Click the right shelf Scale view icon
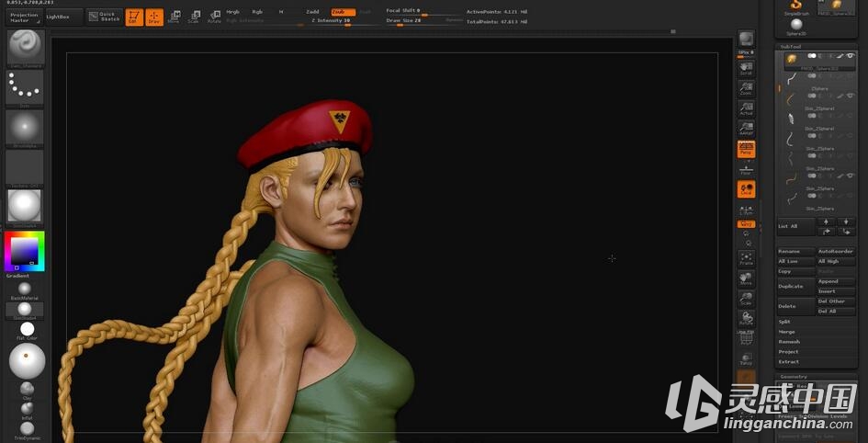The width and height of the screenshot is (868, 443). pyautogui.click(x=746, y=299)
